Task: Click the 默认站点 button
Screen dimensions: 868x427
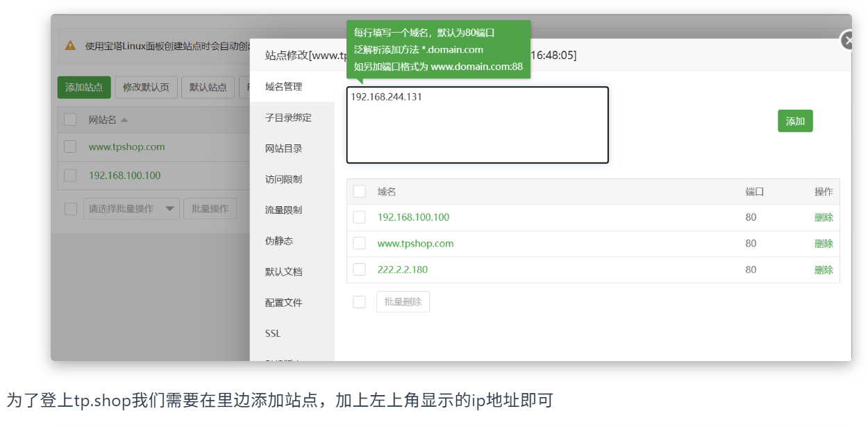Action: point(208,87)
